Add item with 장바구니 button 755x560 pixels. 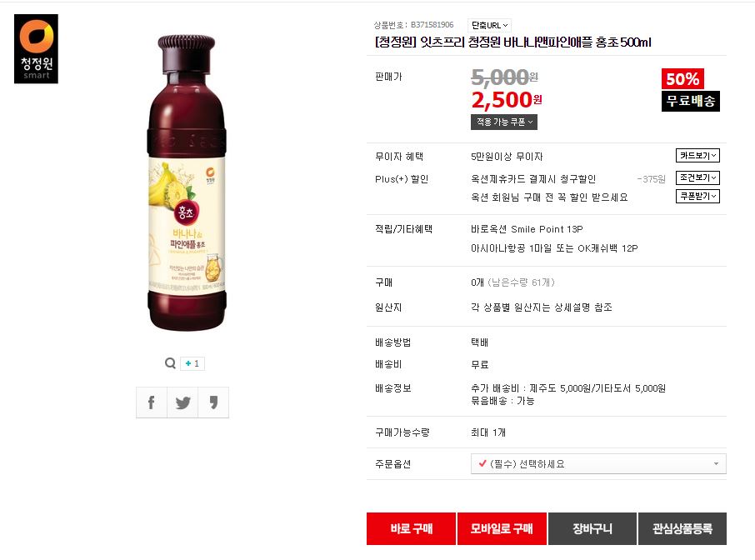592,528
